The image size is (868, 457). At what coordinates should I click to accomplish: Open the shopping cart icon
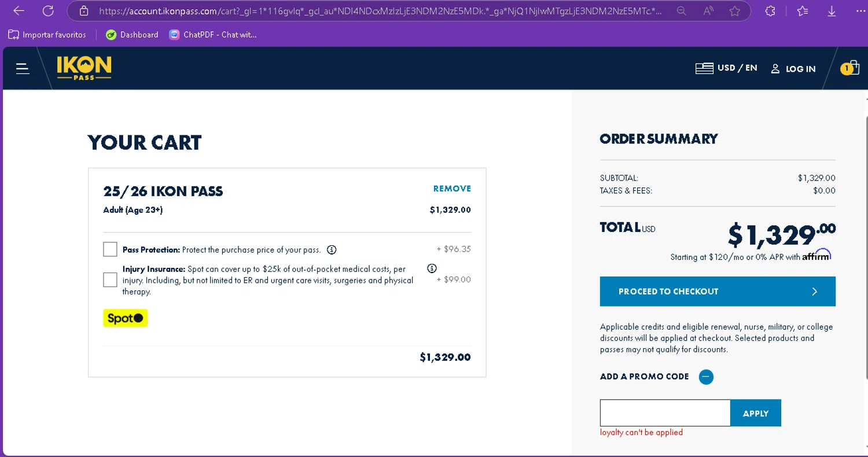click(x=849, y=69)
